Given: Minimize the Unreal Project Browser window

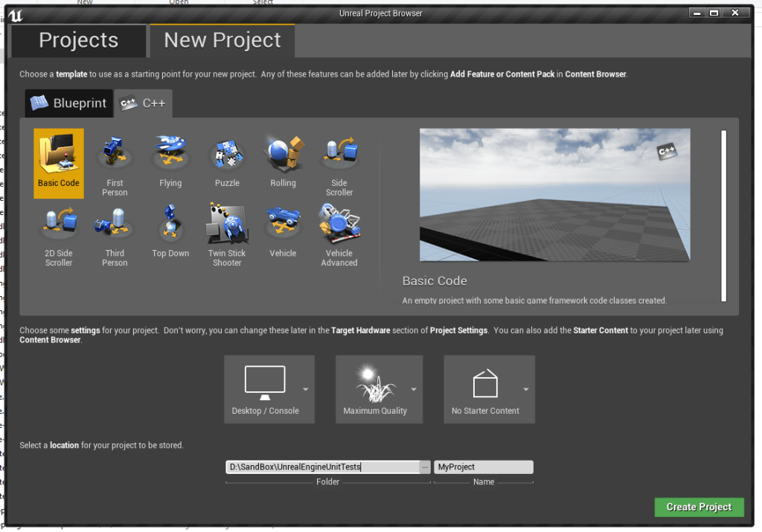Looking at the screenshot, I should (697, 13).
